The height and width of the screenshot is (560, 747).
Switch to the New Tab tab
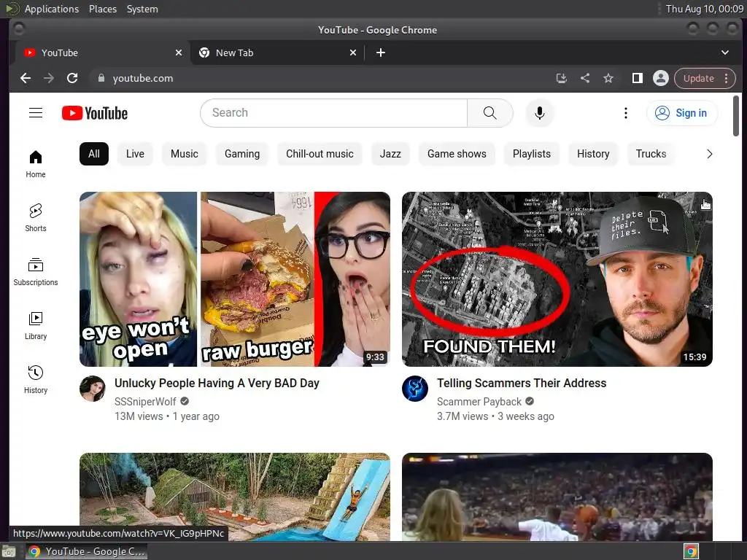[x=278, y=52]
